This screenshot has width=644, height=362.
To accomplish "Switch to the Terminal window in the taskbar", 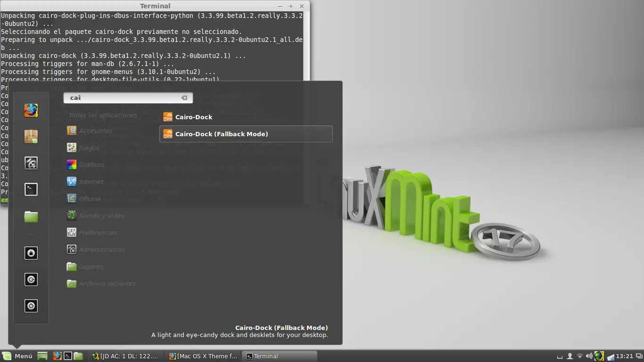I will (x=280, y=356).
